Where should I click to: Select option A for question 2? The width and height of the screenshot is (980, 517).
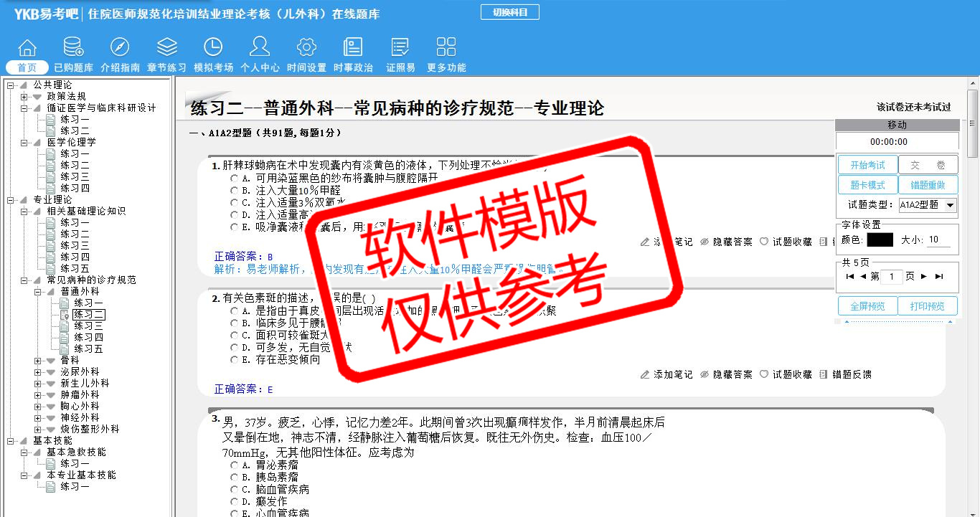click(x=234, y=311)
